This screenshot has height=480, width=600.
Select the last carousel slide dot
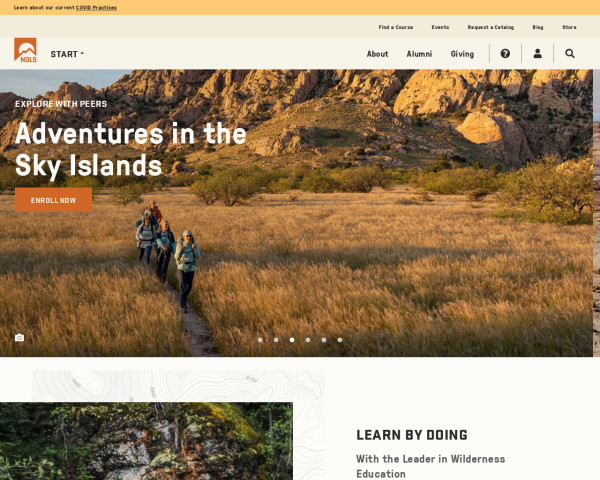pyautogui.click(x=340, y=340)
